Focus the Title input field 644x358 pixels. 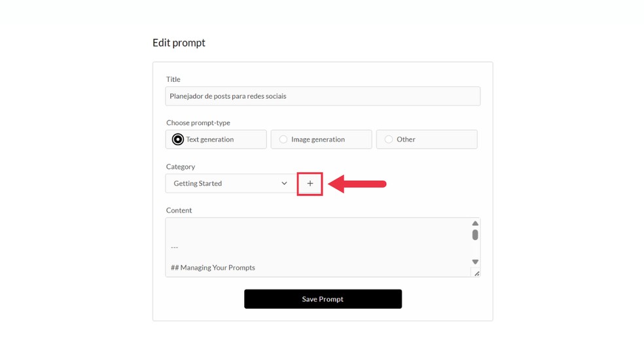(x=323, y=96)
